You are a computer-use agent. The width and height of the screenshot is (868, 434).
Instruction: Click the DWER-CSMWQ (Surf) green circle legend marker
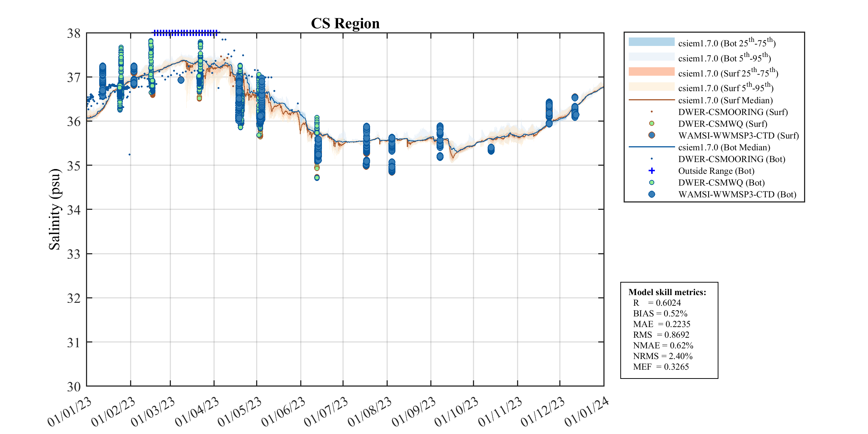click(652, 123)
